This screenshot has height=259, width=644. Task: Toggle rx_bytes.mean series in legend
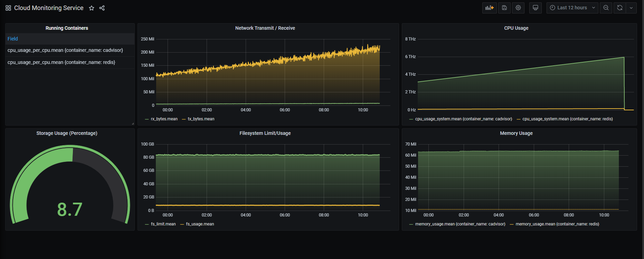point(164,119)
